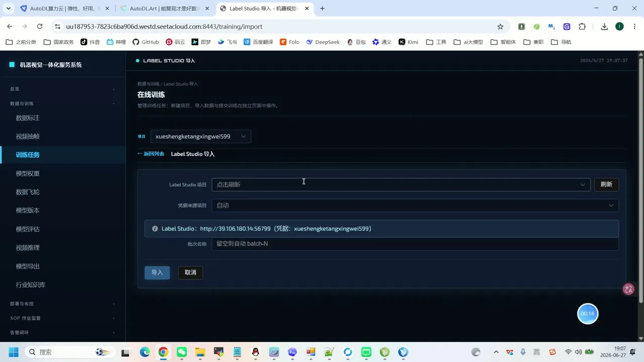Click the 返回列表 link

pos(151,154)
